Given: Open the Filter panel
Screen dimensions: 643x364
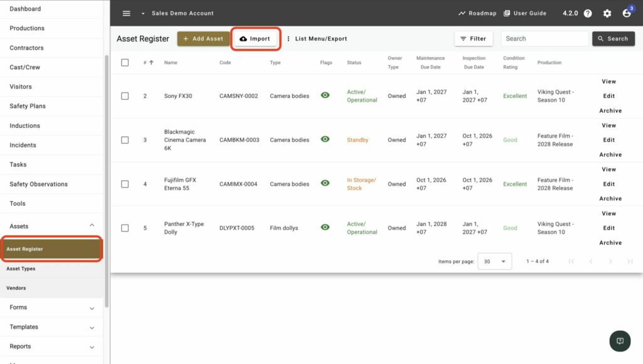Looking at the screenshot, I should [473, 38].
